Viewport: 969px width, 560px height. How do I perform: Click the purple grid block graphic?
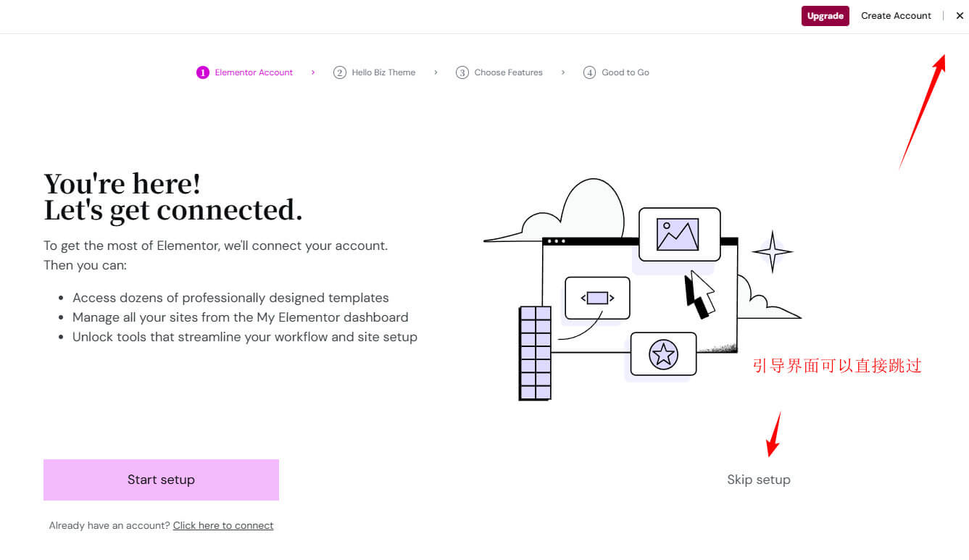click(x=535, y=353)
